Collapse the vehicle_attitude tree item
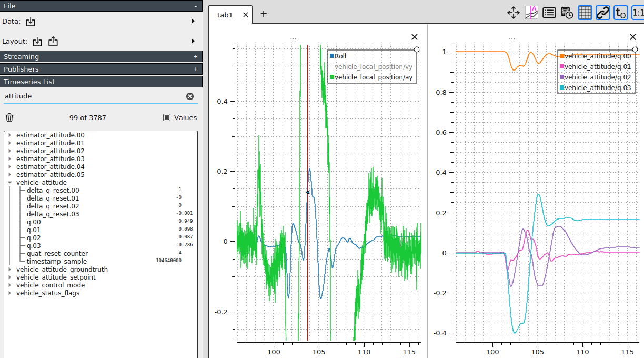 point(9,182)
